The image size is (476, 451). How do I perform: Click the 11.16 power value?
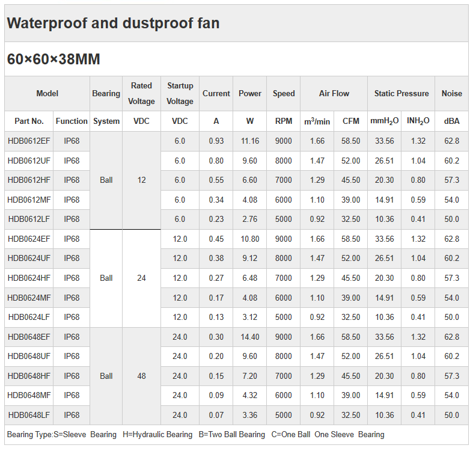click(250, 141)
